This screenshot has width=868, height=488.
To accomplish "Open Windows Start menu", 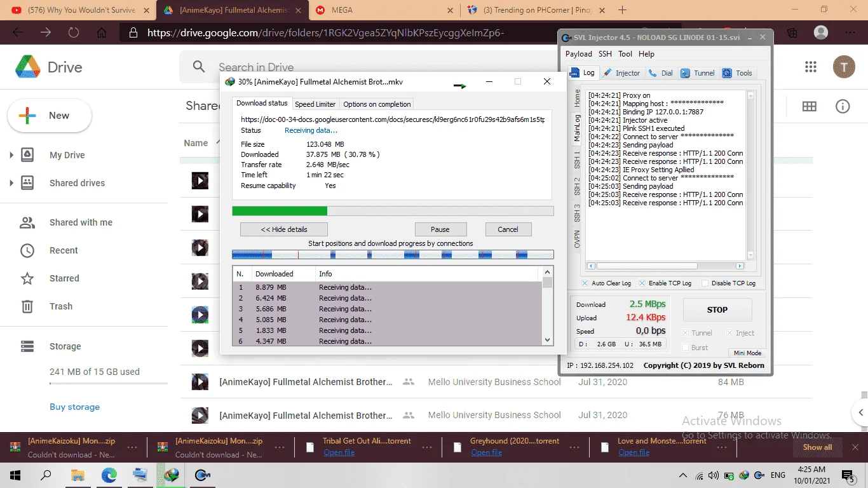I will point(15,475).
